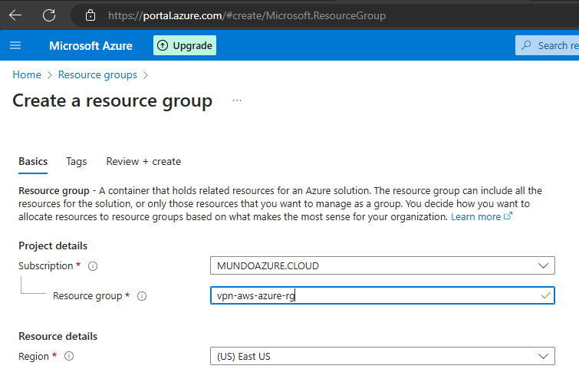Click the 'Project details' heading

pyautogui.click(x=53, y=245)
